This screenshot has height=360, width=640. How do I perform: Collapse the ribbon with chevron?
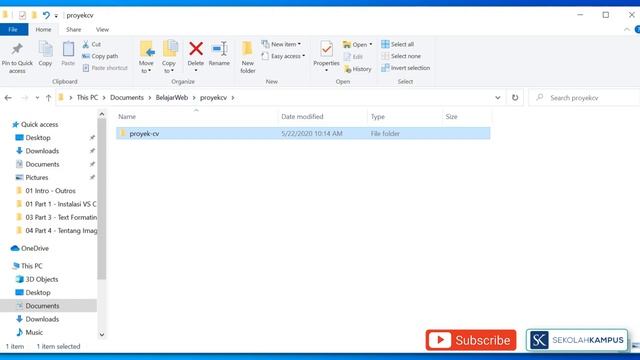[627, 29]
